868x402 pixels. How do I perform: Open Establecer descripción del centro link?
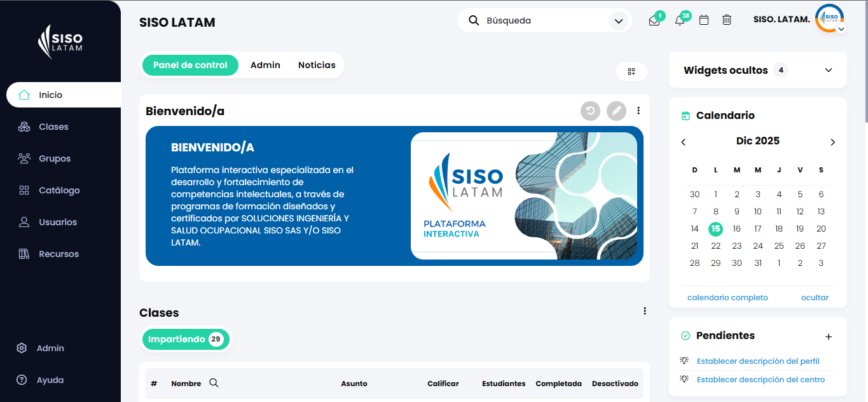[x=761, y=380]
